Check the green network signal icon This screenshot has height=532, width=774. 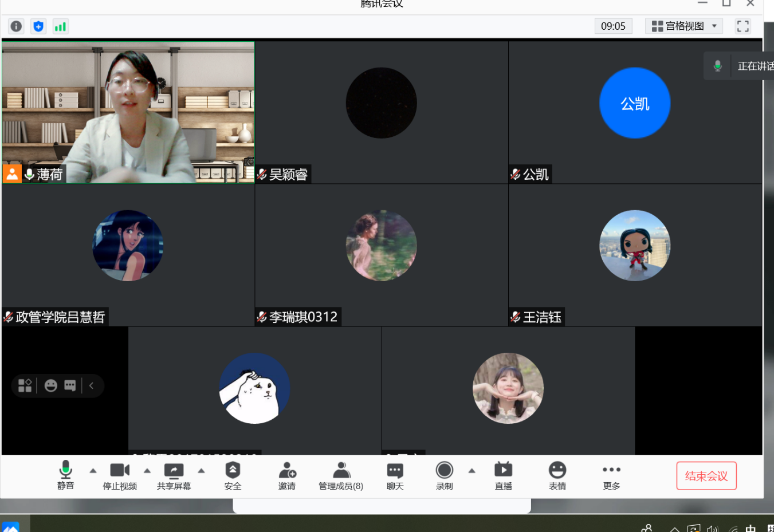[x=60, y=26]
